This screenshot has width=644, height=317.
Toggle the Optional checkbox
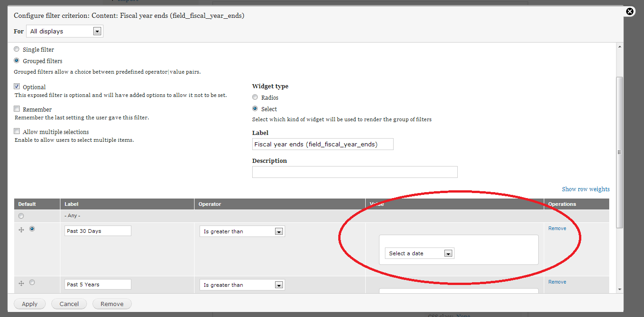17,86
